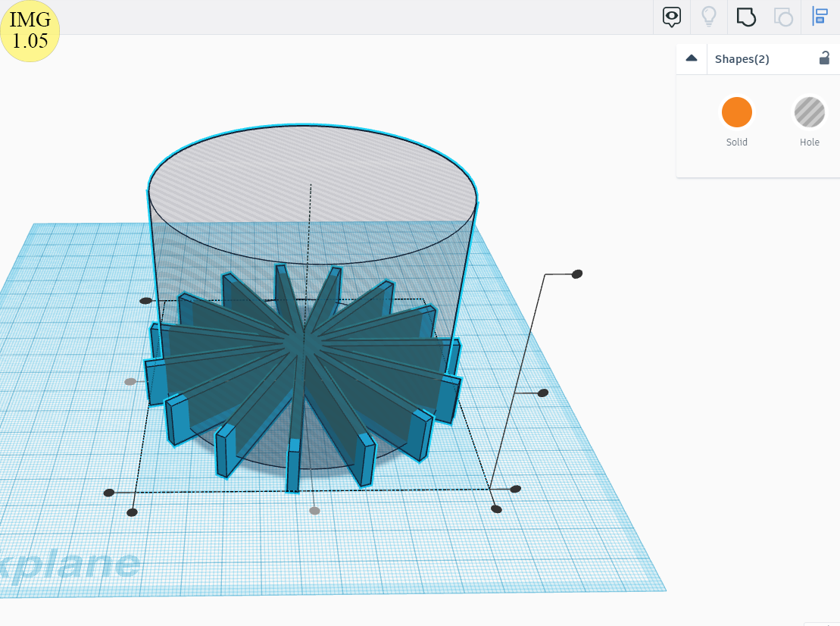Select the striped Hole swatch

click(x=810, y=112)
